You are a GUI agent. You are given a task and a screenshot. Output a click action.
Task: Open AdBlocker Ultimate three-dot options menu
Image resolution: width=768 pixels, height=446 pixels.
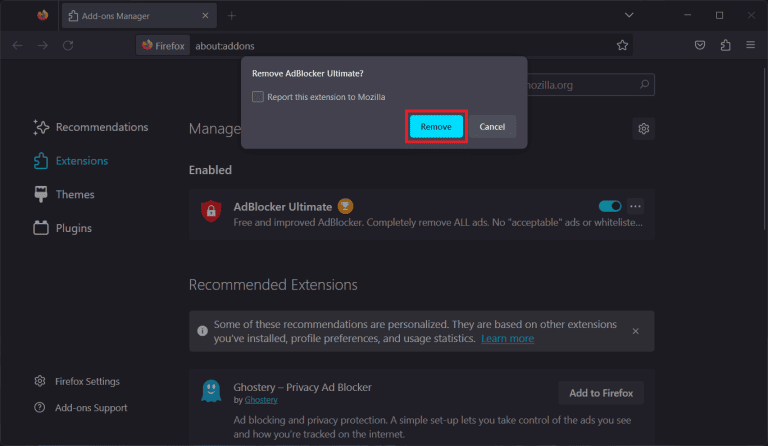click(x=635, y=206)
